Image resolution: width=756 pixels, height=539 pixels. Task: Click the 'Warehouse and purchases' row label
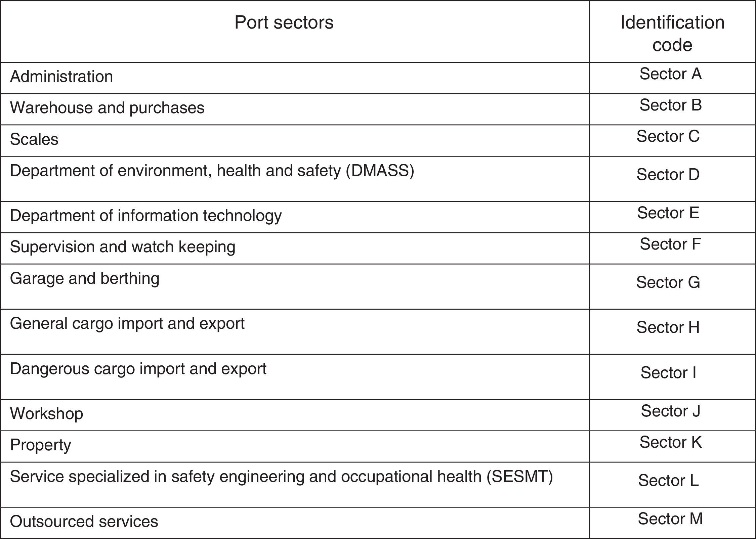107,108
